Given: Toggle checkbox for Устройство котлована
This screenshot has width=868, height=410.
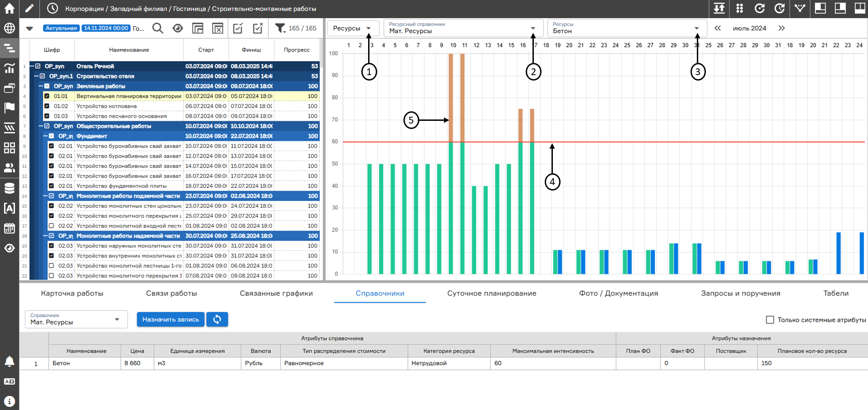Looking at the screenshot, I should [47, 106].
